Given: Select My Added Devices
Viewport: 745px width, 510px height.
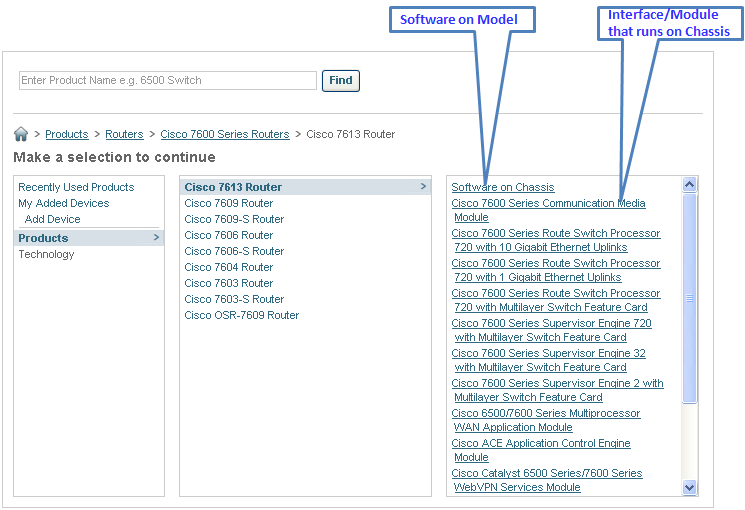Looking at the screenshot, I should click(x=64, y=203).
